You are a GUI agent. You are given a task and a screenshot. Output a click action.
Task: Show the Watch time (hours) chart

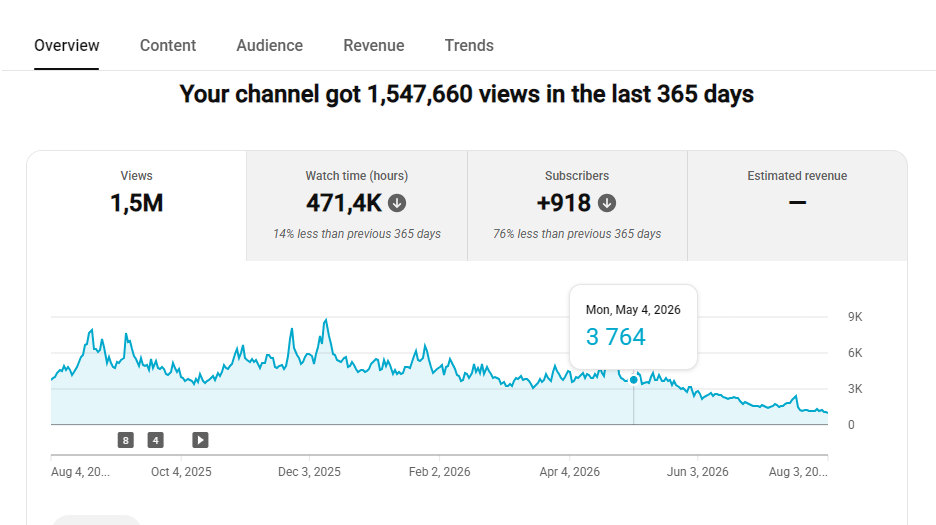click(357, 206)
